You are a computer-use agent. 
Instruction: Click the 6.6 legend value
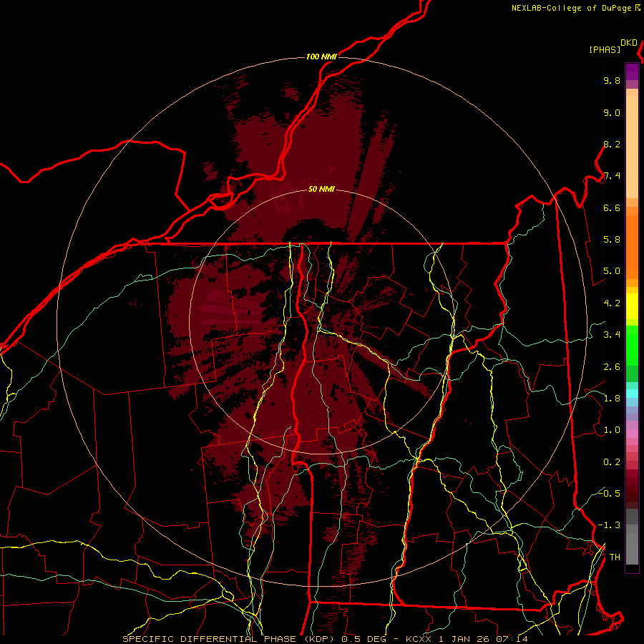(612, 208)
